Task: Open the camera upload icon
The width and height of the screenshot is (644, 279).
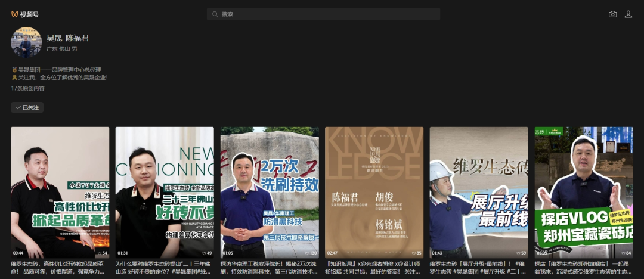Action: [612, 14]
